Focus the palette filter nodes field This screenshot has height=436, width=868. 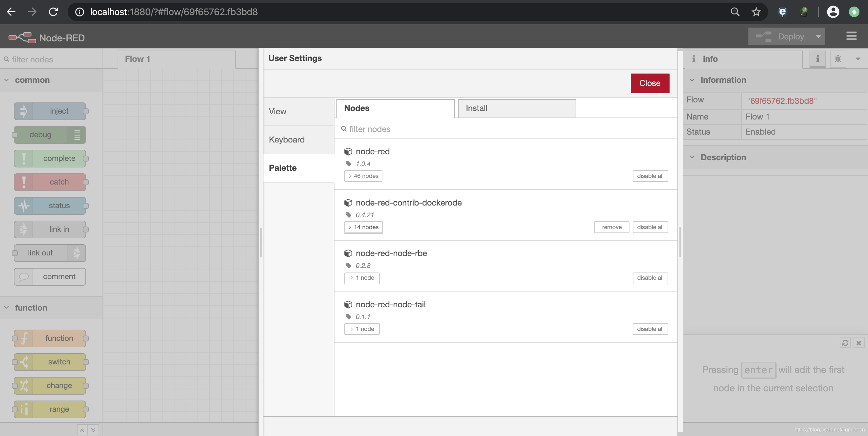point(51,60)
